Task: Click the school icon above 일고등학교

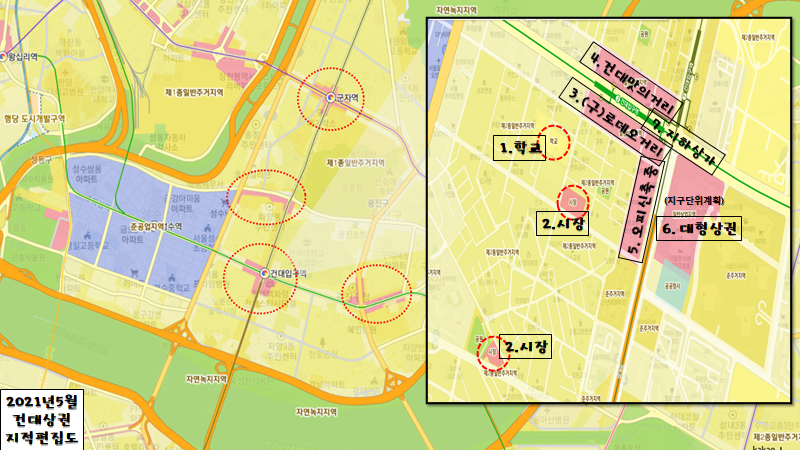Action: point(88,236)
